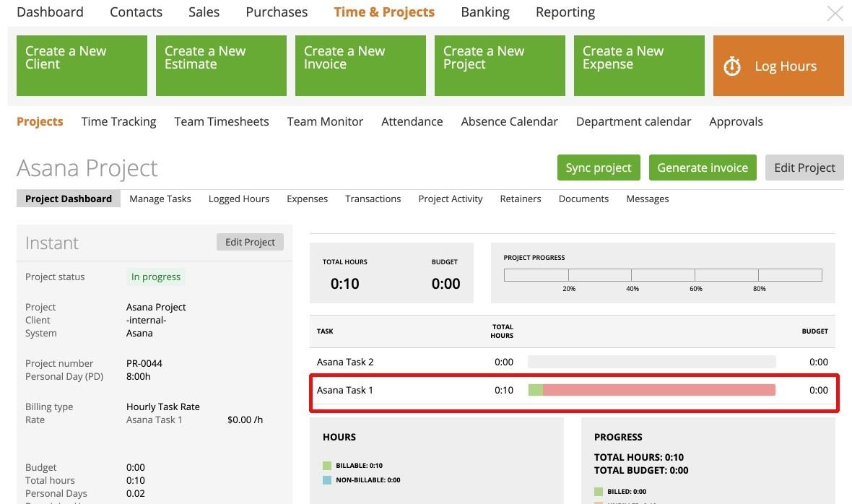The height and width of the screenshot is (504, 852).
Task: Click the Asana Task 1 red hours bar
Action: click(658, 390)
